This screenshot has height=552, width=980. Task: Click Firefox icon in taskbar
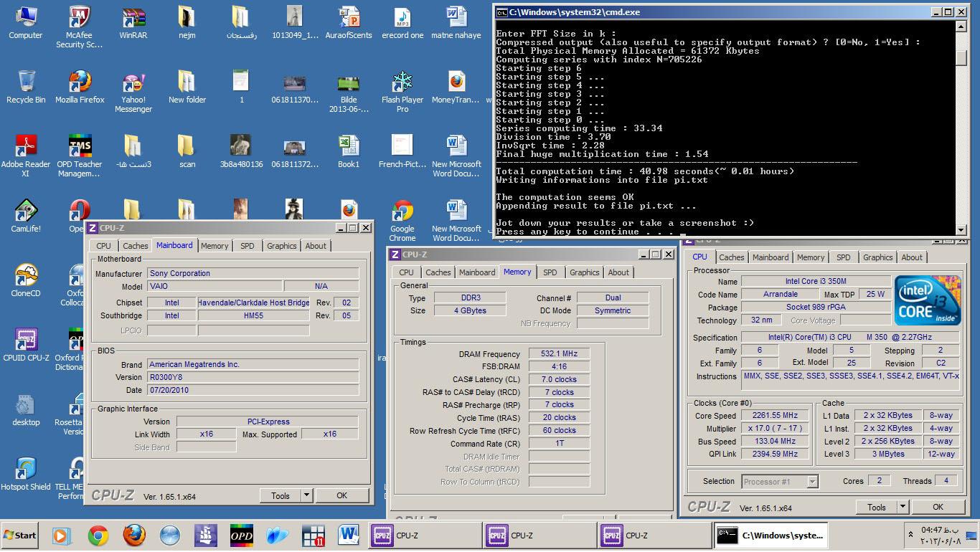(x=134, y=536)
